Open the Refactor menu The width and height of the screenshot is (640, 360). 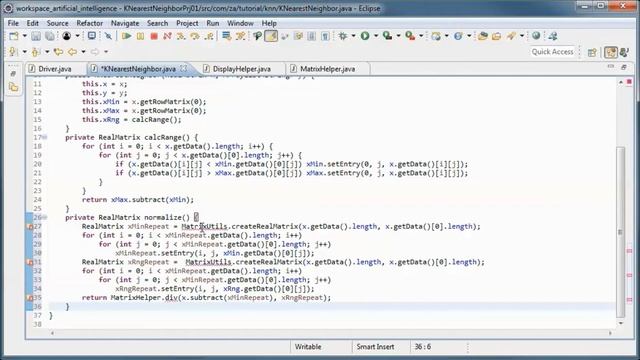coord(89,23)
